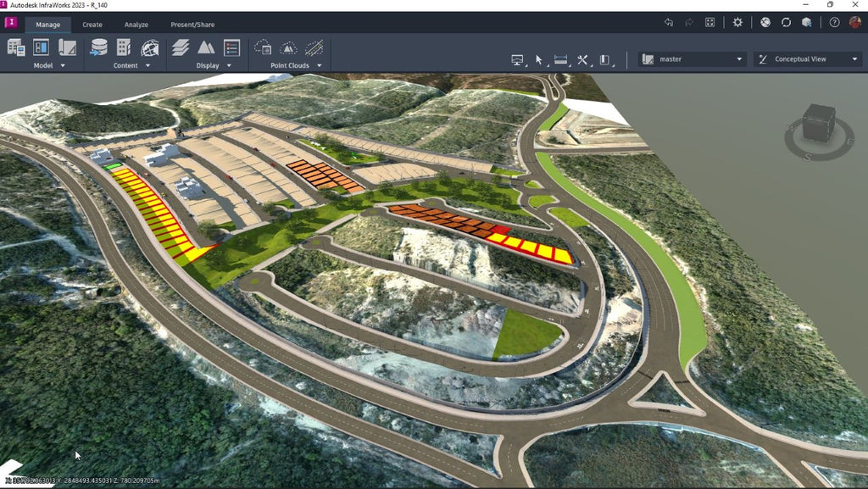Screen dimensions: 868x489
Task: Switch to the Analyze tab
Action: coord(136,25)
